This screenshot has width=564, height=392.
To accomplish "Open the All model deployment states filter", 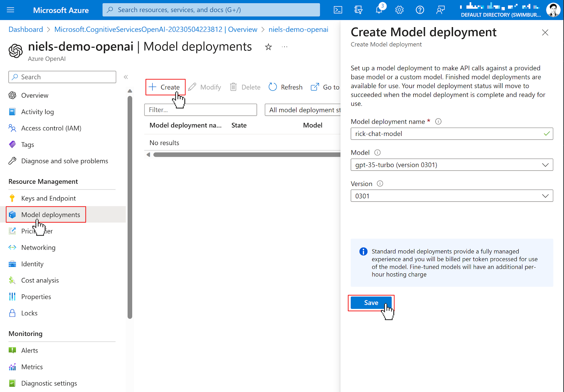I will [x=303, y=110].
